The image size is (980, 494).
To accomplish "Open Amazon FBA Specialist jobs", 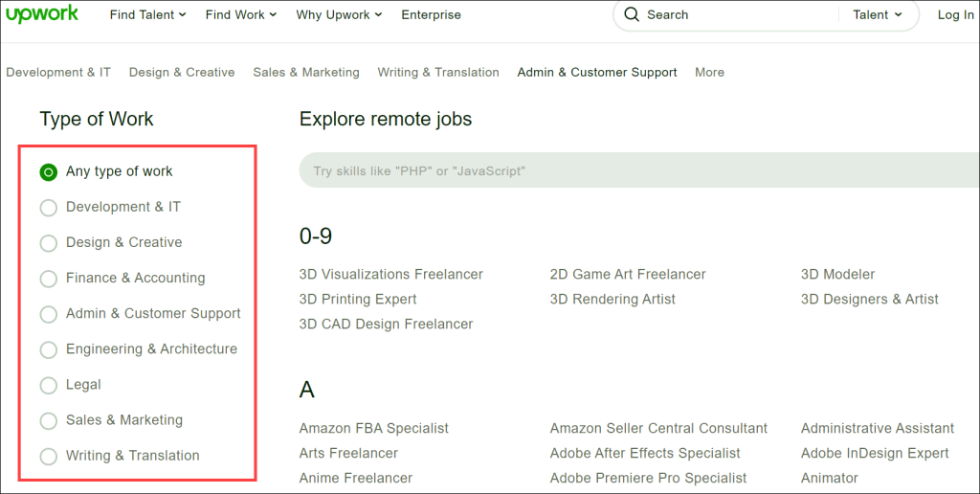I will [x=374, y=428].
